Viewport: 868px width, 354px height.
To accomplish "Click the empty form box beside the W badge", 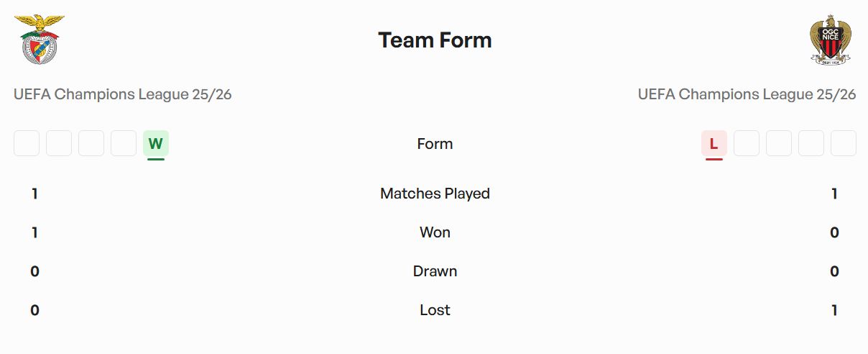I will tap(124, 144).
